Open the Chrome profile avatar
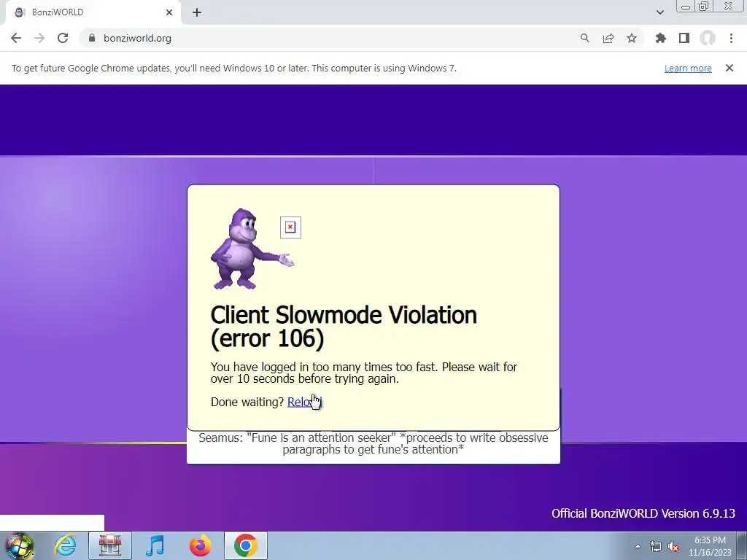Screen dimensions: 747x560 tap(708, 38)
